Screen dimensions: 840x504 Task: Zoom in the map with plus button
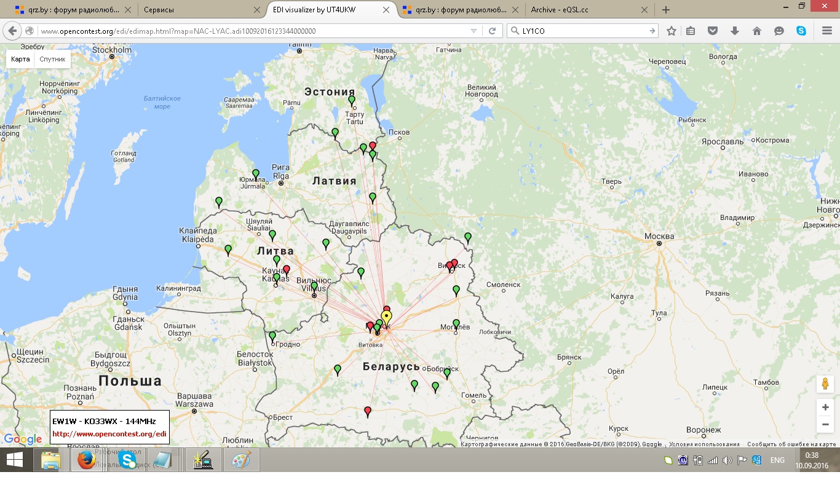(x=825, y=408)
